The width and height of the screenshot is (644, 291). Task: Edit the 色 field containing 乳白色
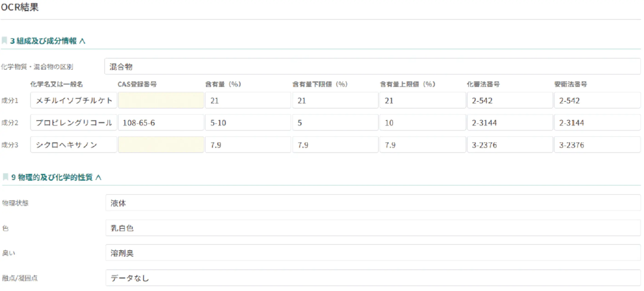pos(373,228)
